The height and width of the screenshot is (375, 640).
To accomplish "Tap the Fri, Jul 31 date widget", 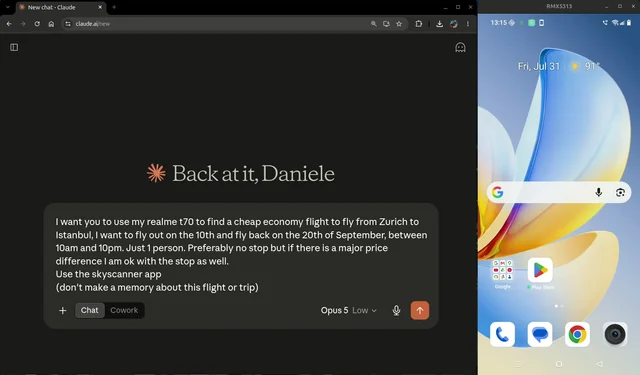I will tap(539, 66).
